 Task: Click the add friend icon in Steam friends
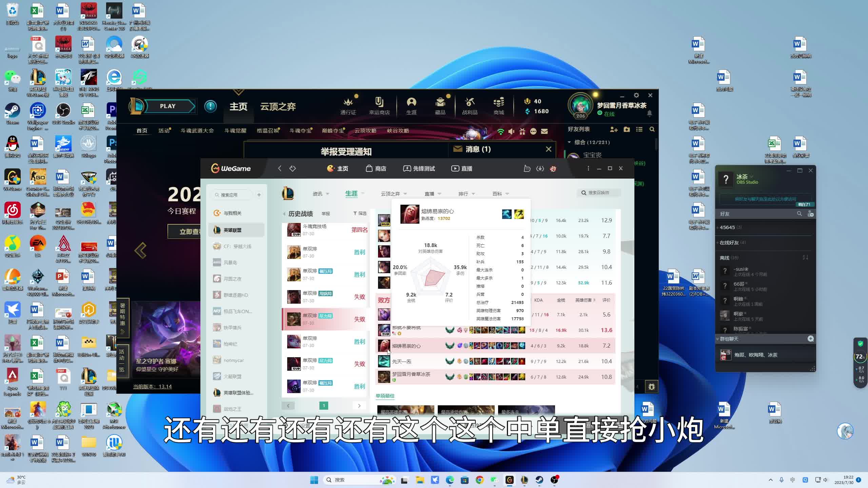[x=810, y=214]
